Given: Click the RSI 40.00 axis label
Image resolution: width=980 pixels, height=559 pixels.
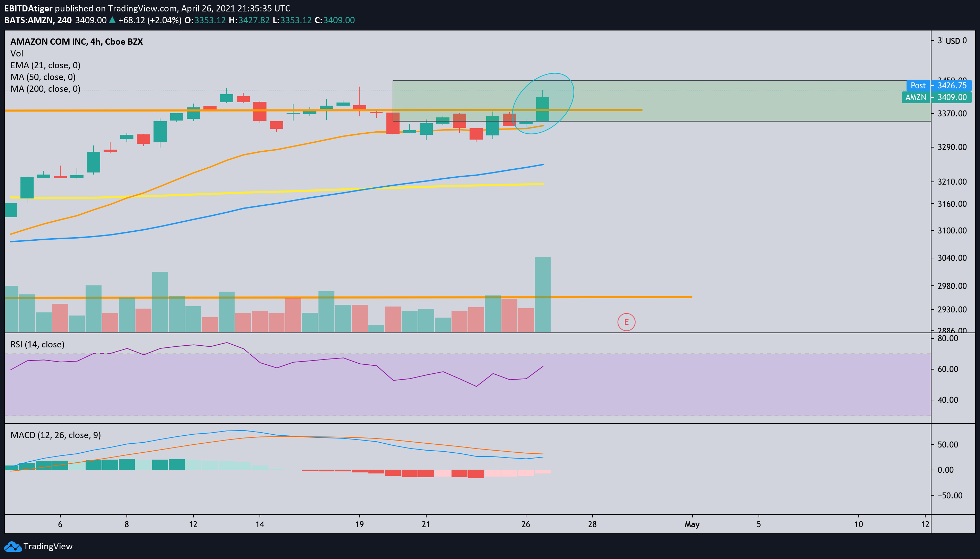Looking at the screenshot, I should click(x=948, y=400).
